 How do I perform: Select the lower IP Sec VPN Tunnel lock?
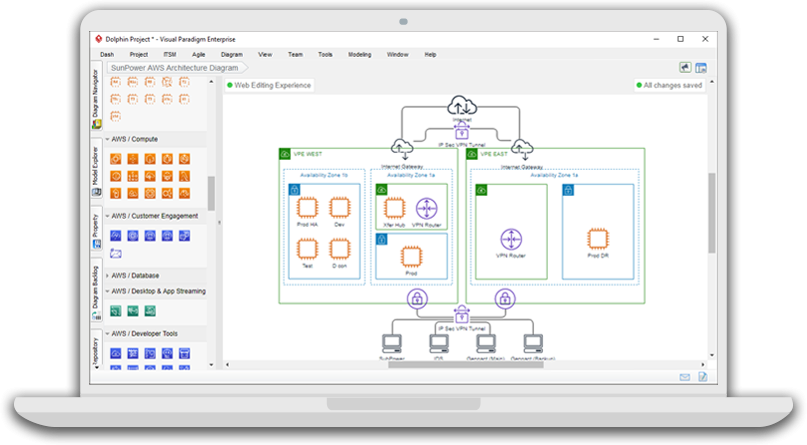462,313
